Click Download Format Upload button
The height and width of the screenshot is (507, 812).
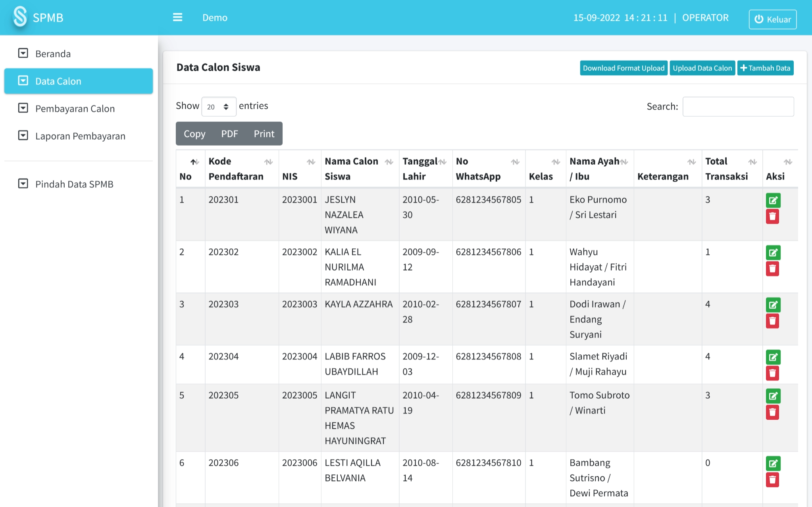click(x=623, y=68)
